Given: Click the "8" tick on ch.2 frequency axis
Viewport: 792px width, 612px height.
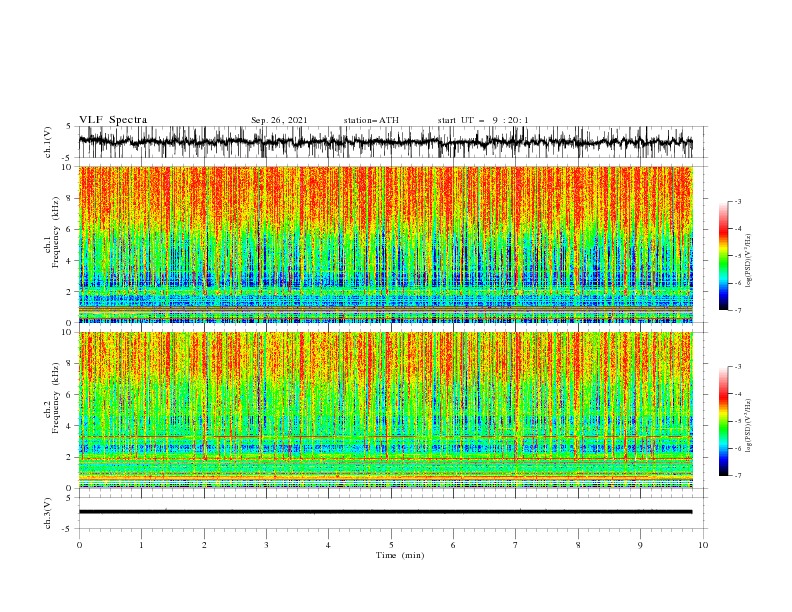Looking at the screenshot, I should (x=70, y=364).
